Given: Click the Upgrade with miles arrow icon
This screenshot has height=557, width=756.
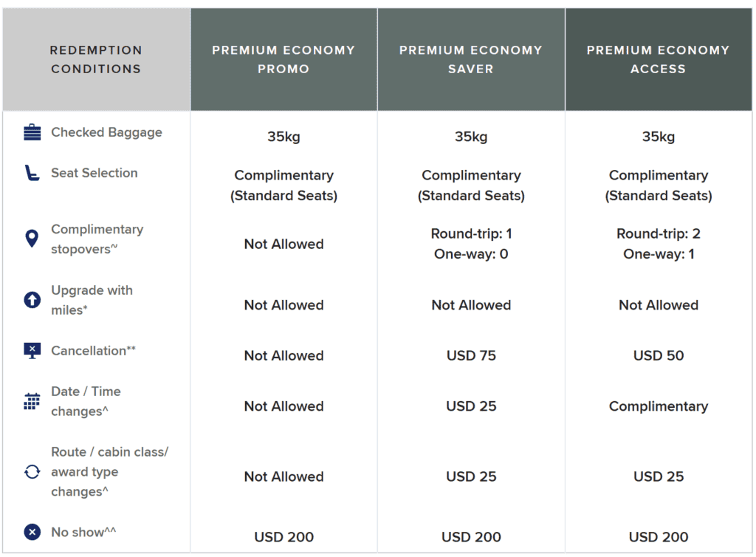Looking at the screenshot, I should click(x=32, y=300).
